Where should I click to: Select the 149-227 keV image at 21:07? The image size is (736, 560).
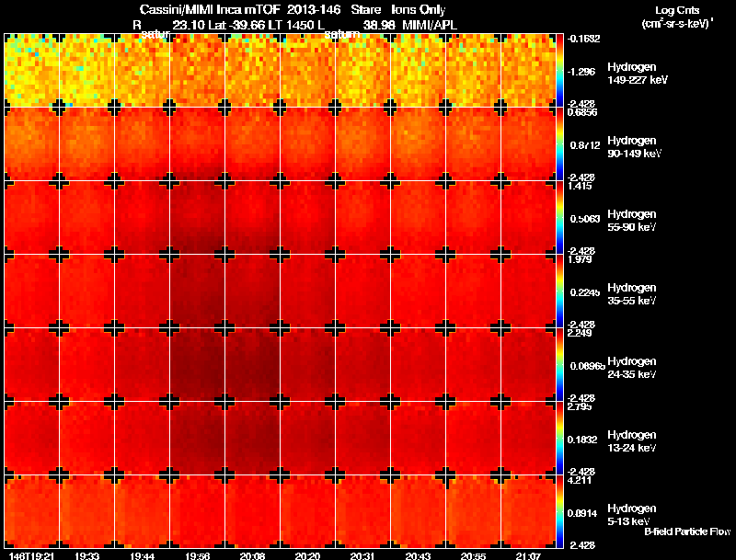[528, 71]
